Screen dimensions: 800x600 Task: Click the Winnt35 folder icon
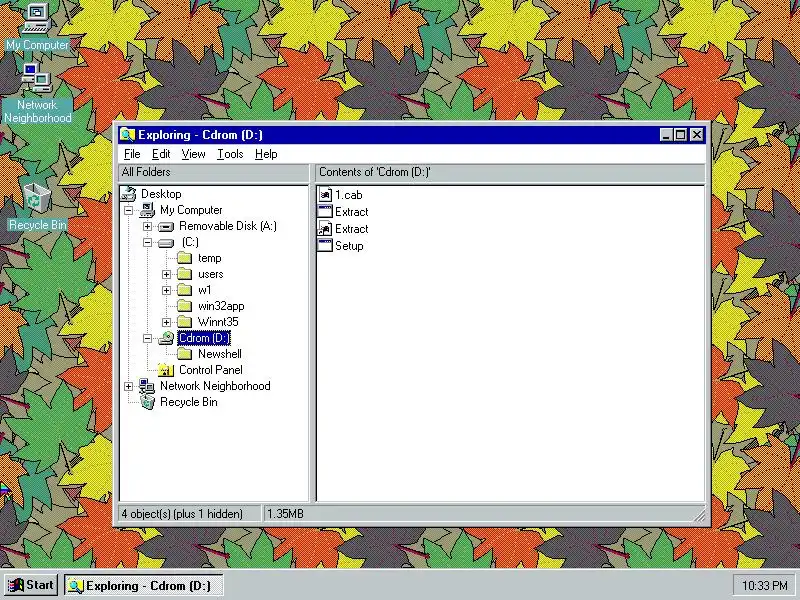tap(185, 322)
